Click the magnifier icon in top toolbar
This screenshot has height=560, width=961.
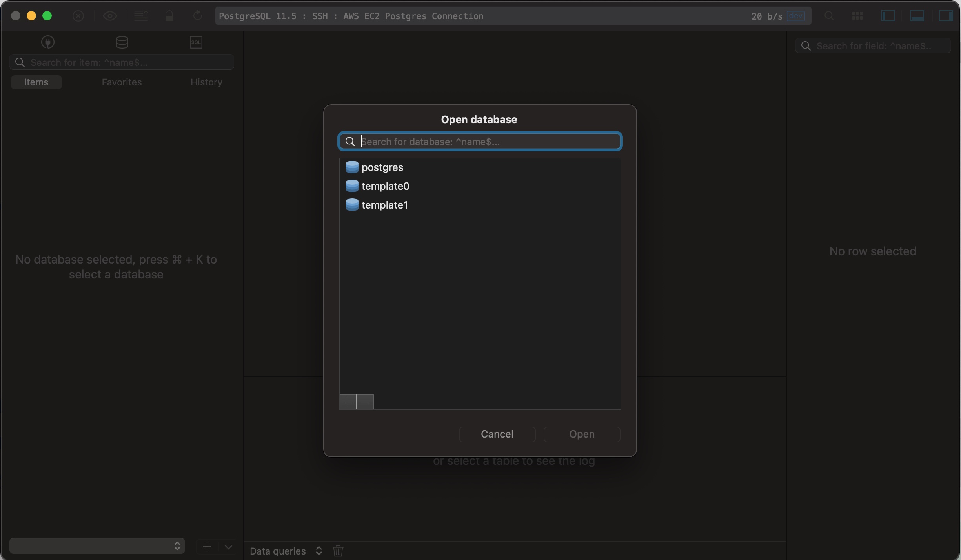(829, 16)
